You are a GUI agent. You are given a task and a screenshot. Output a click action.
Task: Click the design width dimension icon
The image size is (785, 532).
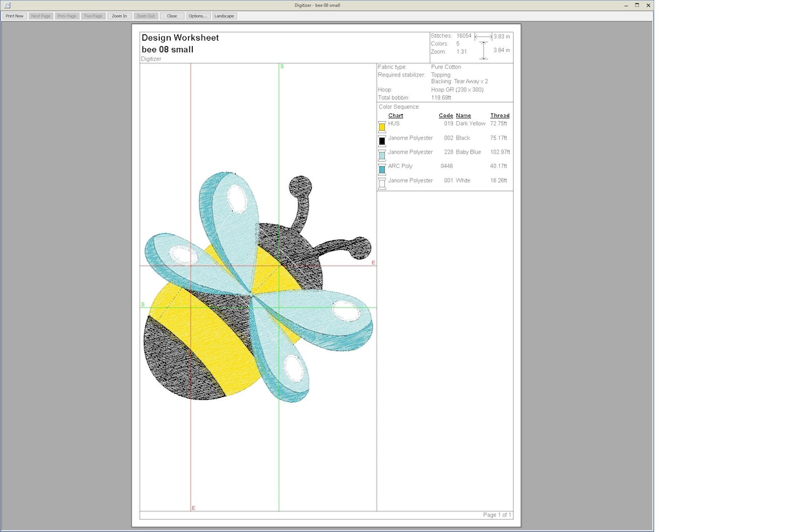click(483, 36)
